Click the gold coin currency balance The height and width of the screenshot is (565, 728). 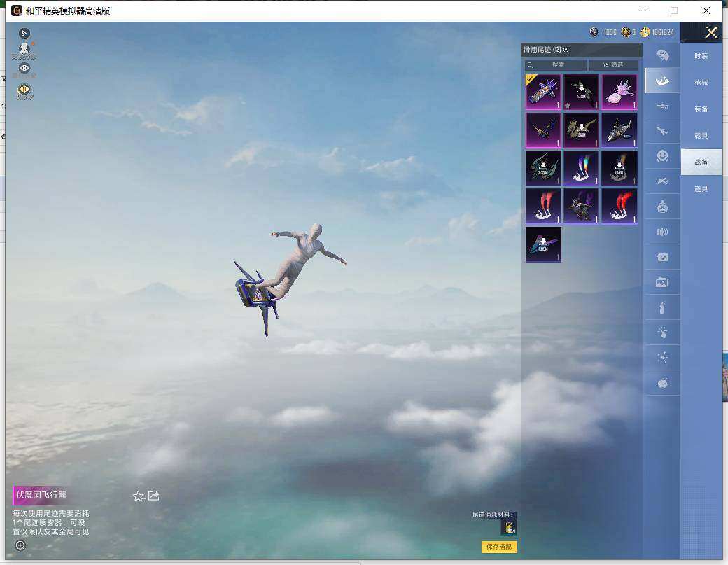[657, 32]
